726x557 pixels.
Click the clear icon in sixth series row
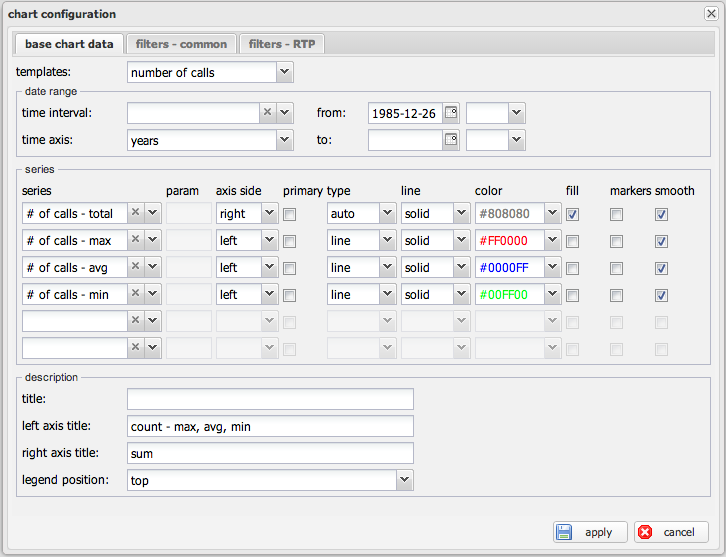[x=135, y=347]
